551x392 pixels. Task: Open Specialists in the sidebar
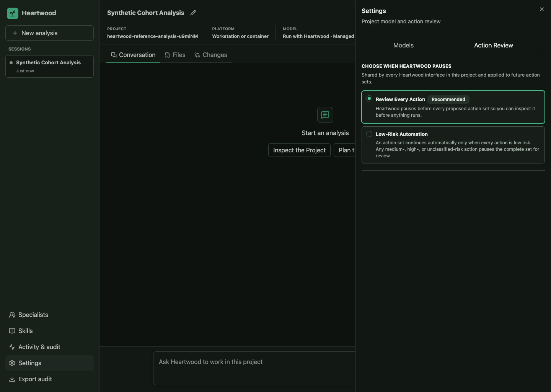(49, 315)
